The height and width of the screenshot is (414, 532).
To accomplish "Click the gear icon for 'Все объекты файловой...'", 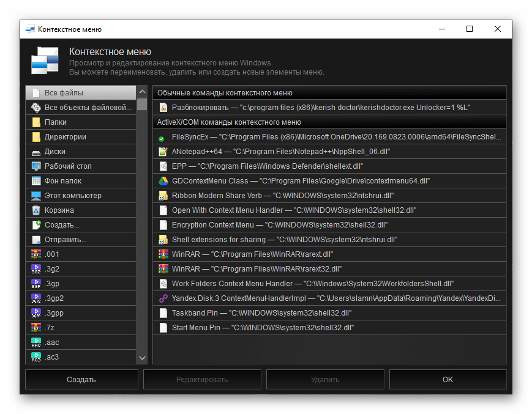I will [36, 108].
